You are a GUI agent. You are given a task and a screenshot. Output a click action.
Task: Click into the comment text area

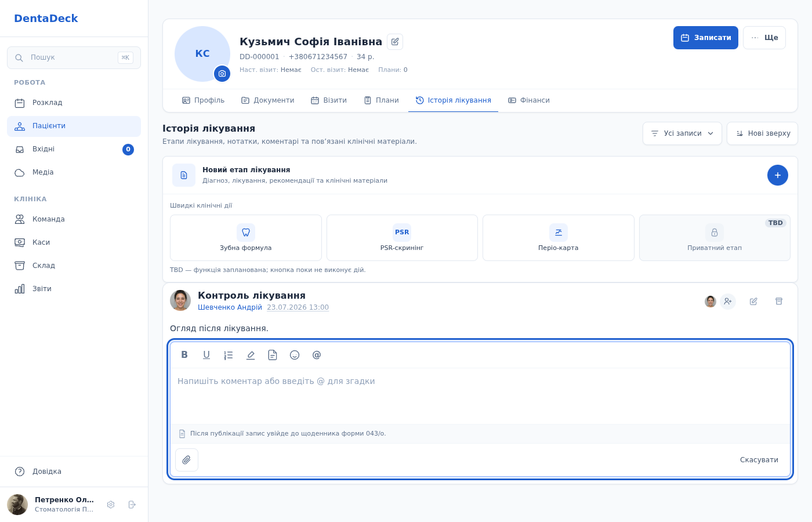[480, 396]
